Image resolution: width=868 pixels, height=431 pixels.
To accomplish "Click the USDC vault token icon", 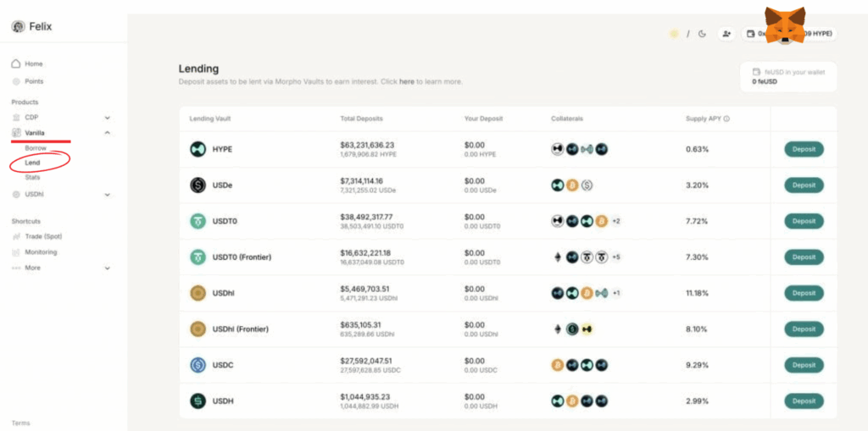I will click(x=198, y=365).
